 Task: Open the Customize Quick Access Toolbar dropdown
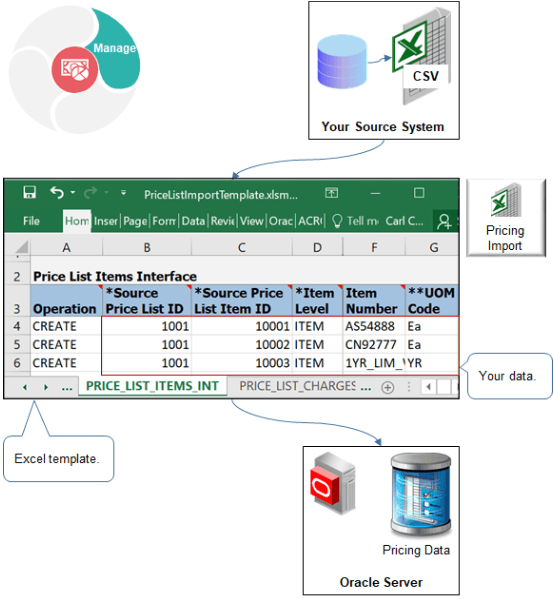[x=123, y=193]
